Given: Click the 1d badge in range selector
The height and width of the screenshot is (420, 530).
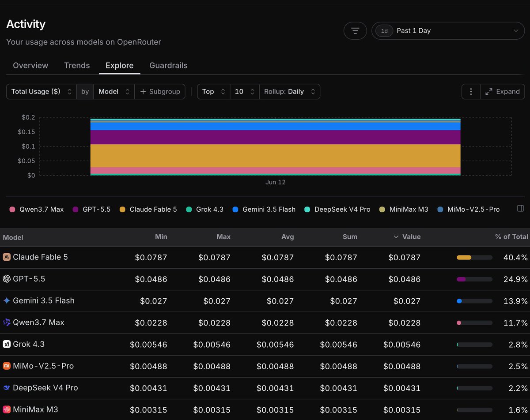Looking at the screenshot, I should click(x=384, y=30).
